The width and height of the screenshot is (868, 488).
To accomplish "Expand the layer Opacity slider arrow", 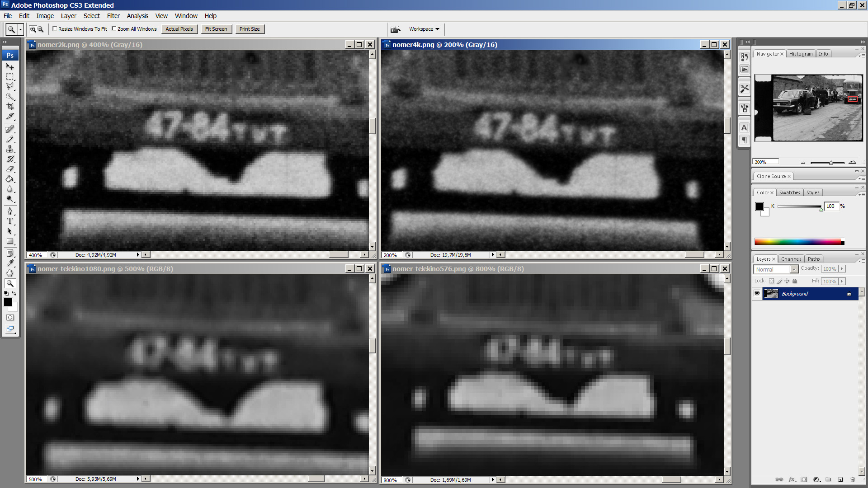I will pos(842,269).
